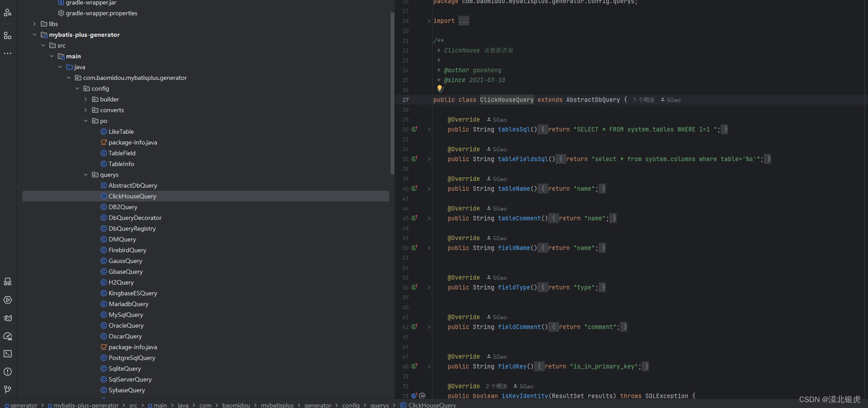The height and width of the screenshot is (408, 868).
Task: Collapse the po package
Action: tap(86, 121)
